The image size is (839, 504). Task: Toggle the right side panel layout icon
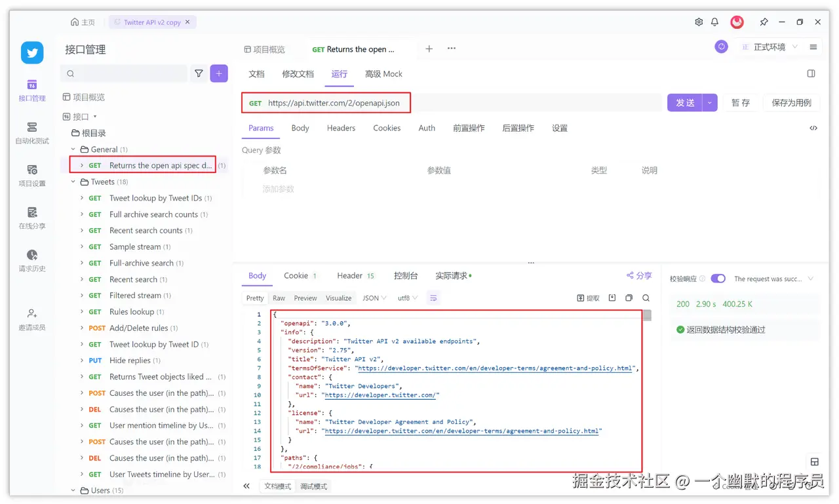click(811, 73)
